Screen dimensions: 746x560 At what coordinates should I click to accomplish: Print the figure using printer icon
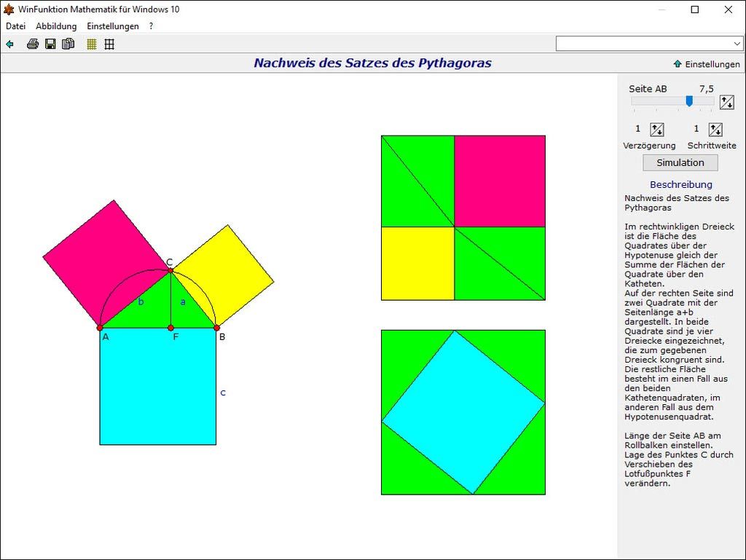pos(33,44)
